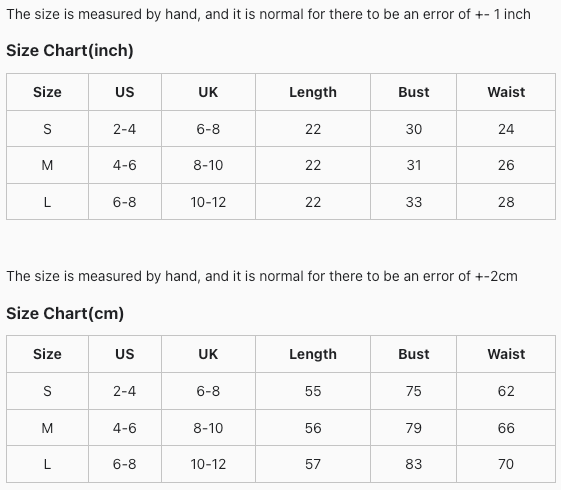The width and height of the screenshot is (561, 490).
Task: Click waist value 26 in inch table
Action: (506, 165)
